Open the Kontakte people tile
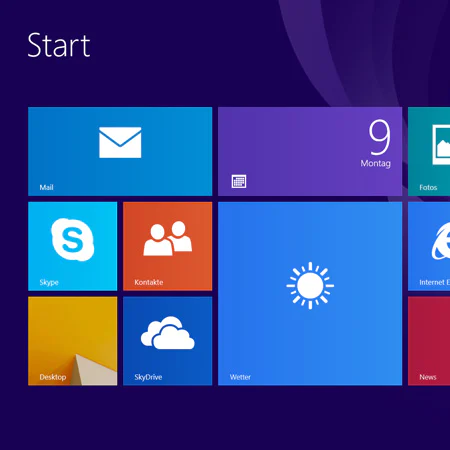Image resolution: width=450 pixels, height=450 pixels. (167, 246)
